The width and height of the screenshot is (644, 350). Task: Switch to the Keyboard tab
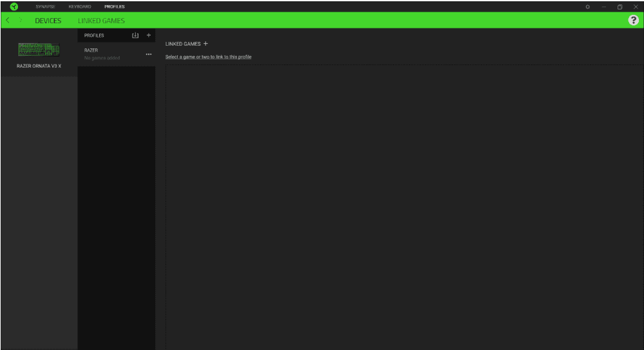[80, 6]
